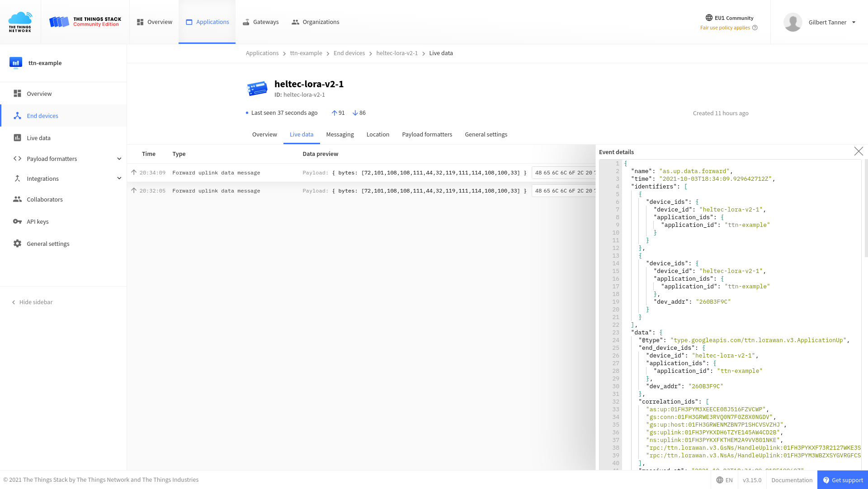The width and height of the screenshot is (868, 489).
Task: Open the Organizations menu
Action: [x=316, y=21]
